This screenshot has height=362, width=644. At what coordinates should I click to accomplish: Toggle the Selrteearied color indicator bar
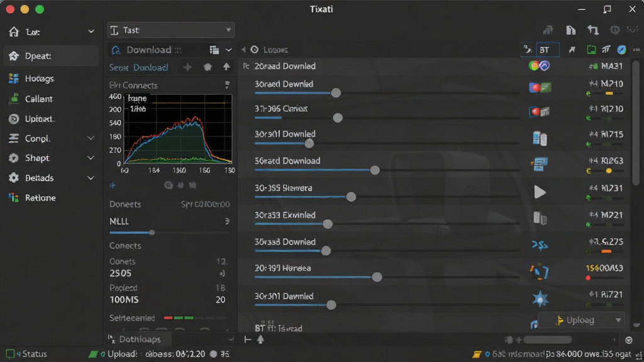click(x=194, y=317)
